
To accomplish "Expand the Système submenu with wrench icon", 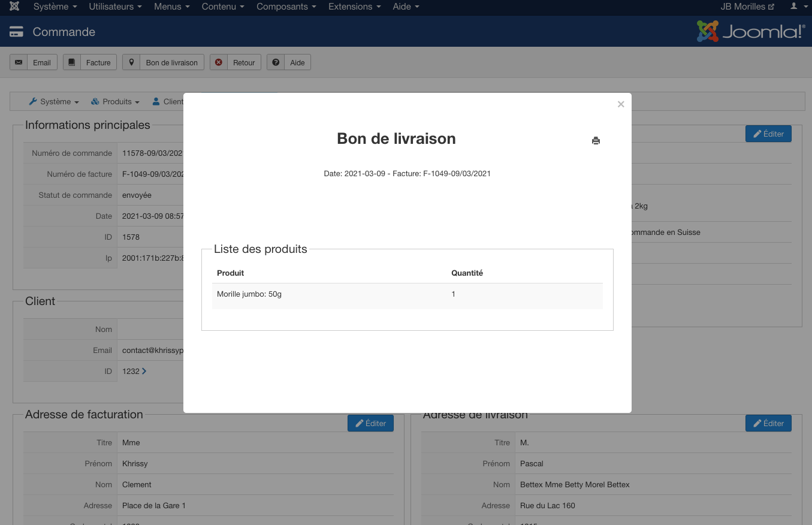I will tap(54, 102).
